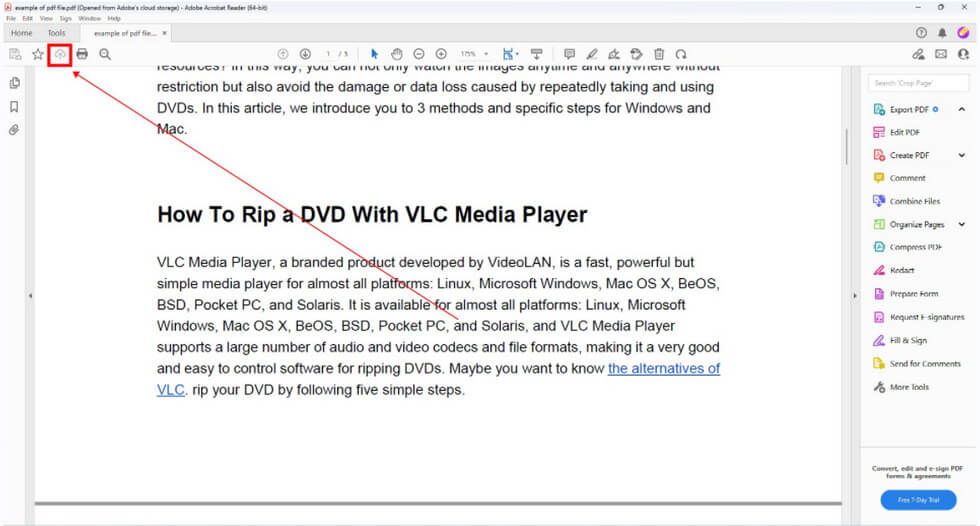The height and width of the screenshot is (526, 980).
Task: Click the save file icon in toolbar
Action: point(15,54)
